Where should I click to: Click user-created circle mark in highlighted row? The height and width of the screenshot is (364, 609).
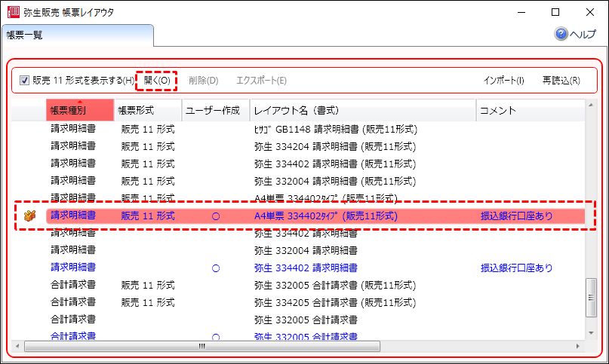tap(216, 216)
